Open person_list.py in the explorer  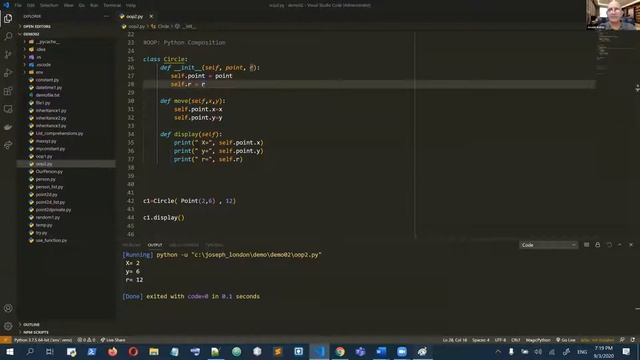[x=49, y=187]
